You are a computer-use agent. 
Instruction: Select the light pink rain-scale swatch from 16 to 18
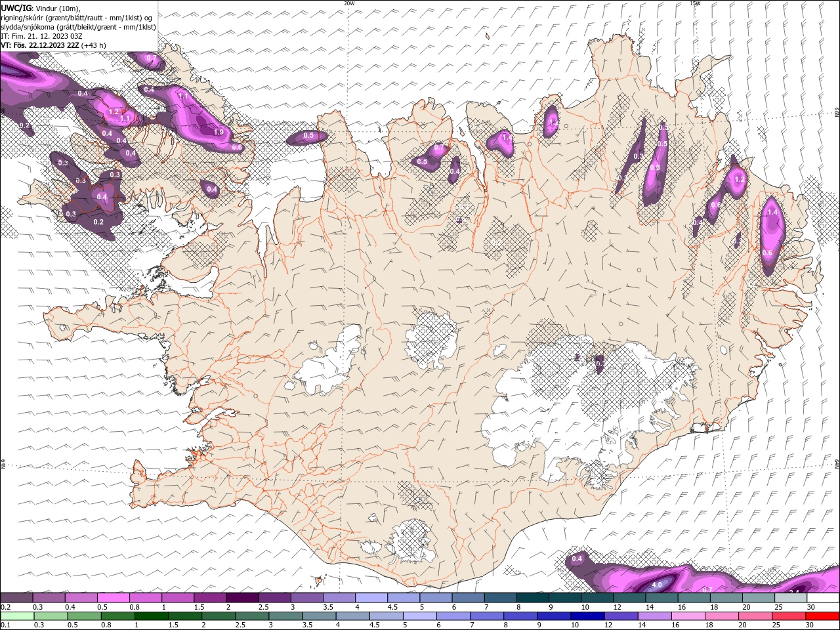tap(687, 616)
